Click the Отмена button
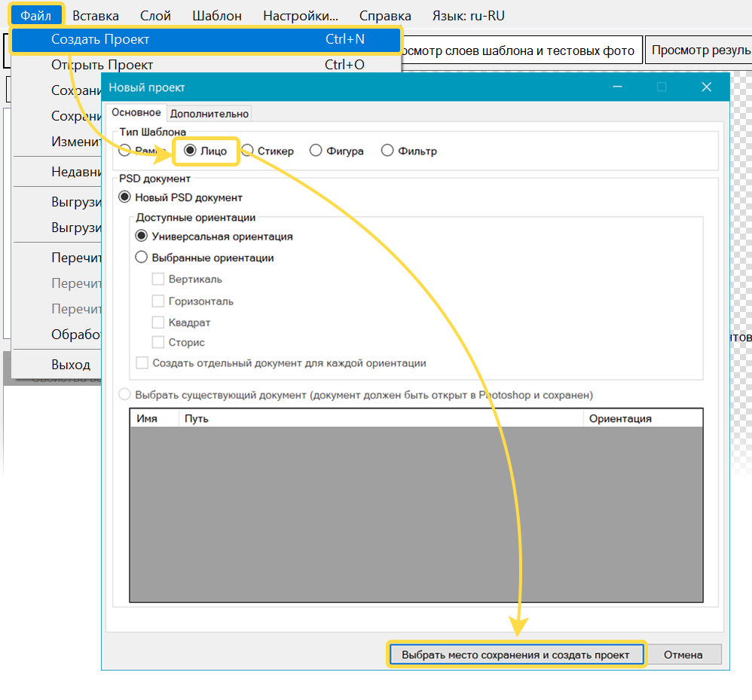Viewport: 752px width, 700px height. click(x=683, y=655)
